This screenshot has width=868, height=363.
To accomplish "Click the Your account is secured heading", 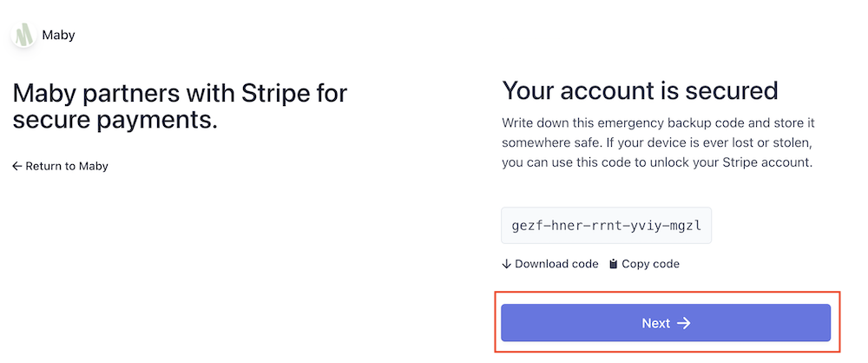I will 640,91.
